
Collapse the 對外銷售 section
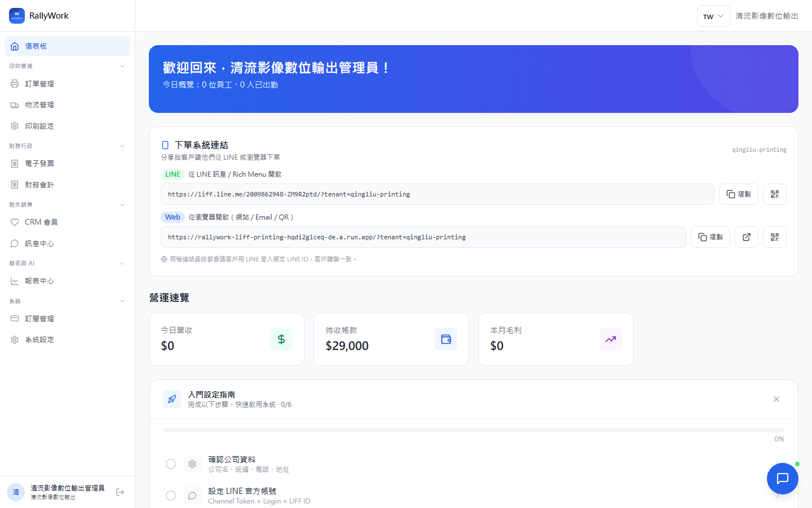(122, 205)
